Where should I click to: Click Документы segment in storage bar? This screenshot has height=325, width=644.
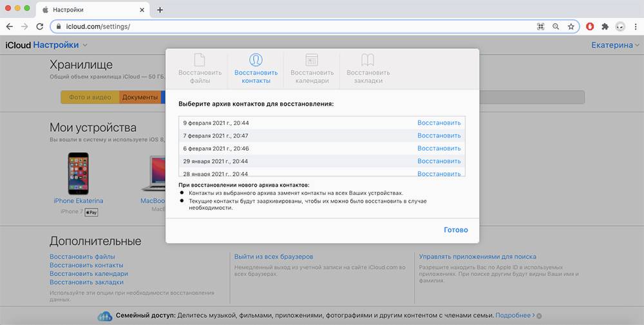click(x=140, y=97)
